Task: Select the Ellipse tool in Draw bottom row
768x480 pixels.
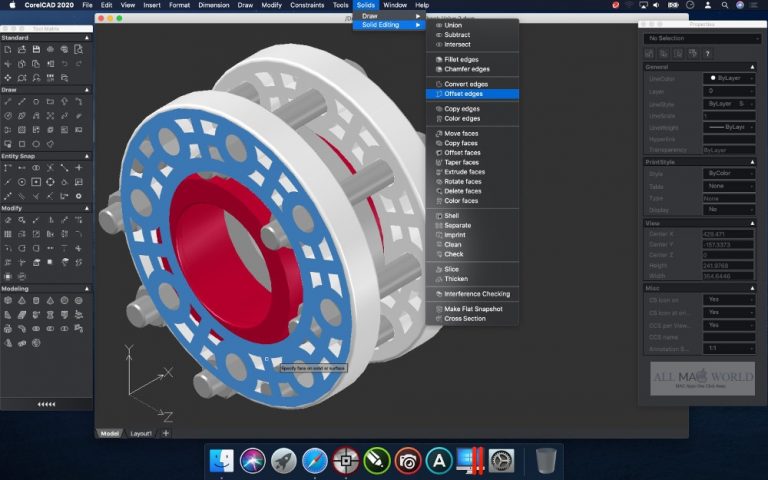Action: tap(36, 144)
